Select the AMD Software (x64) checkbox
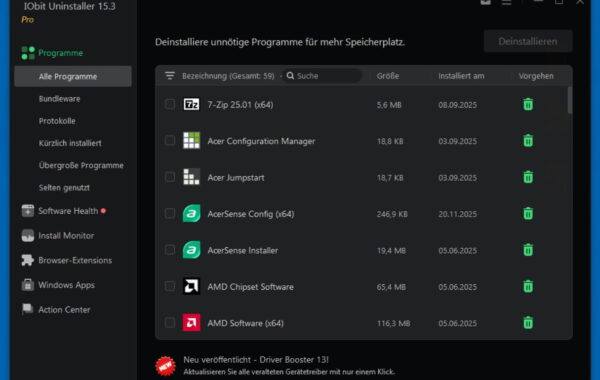 coord(170,323)
